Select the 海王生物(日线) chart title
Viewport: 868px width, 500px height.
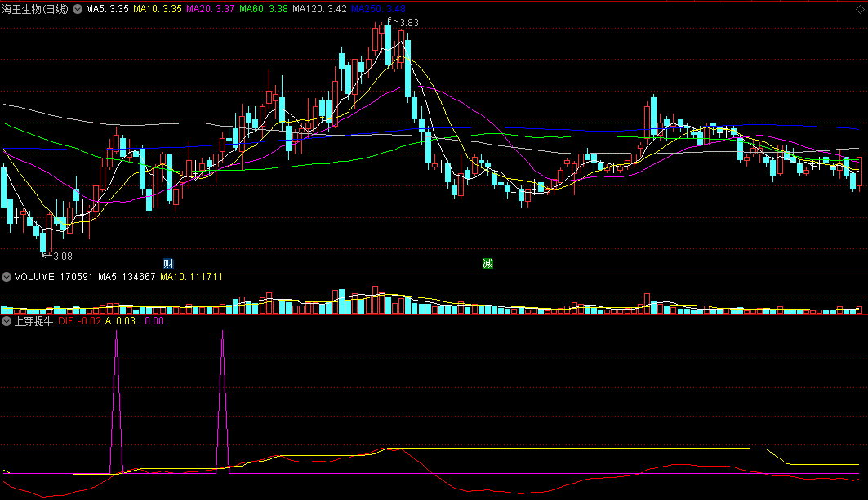click(x=35, y=9)
